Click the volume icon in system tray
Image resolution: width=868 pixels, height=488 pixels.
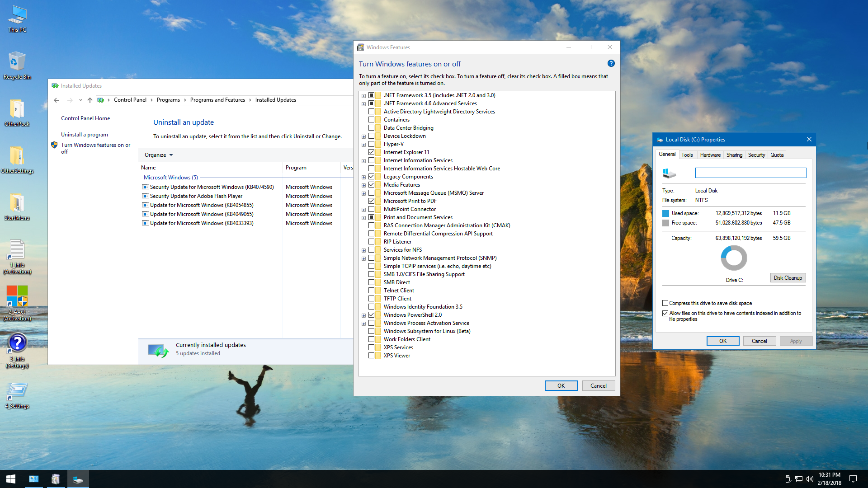809,479
